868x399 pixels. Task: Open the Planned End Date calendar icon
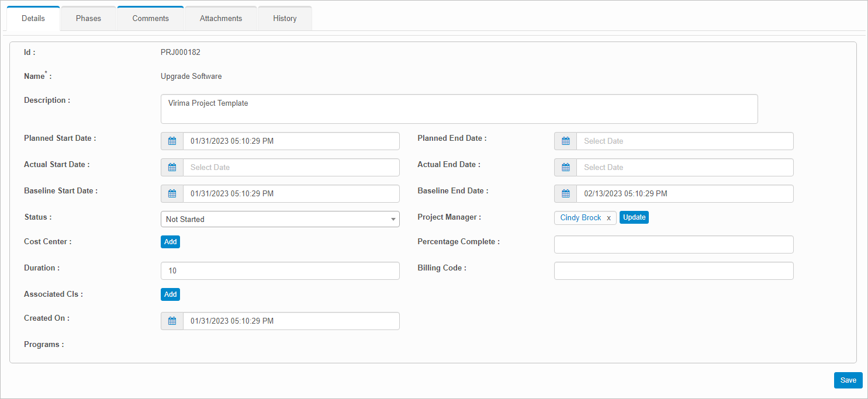(565, 141)
